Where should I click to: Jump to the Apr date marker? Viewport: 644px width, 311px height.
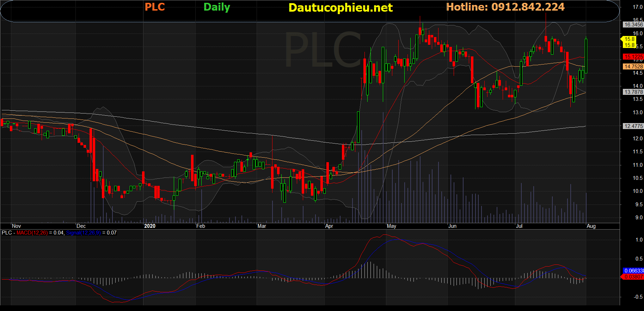pos(329,226)
